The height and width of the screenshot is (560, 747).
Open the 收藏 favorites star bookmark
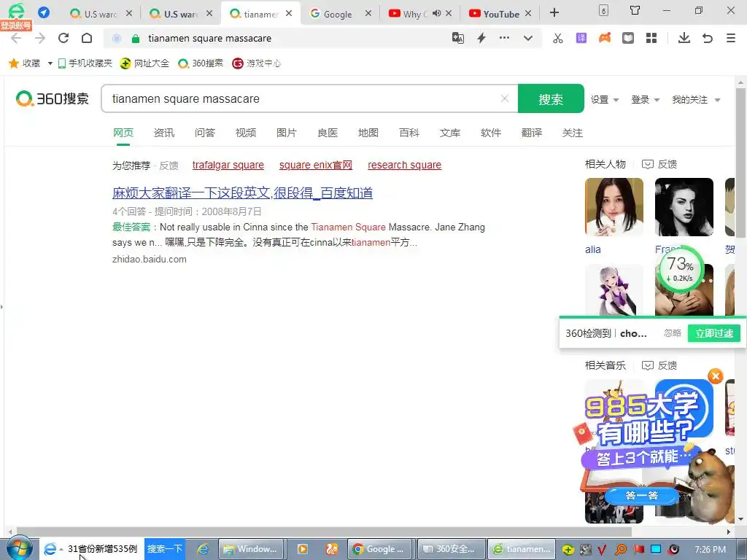[25, 63]
